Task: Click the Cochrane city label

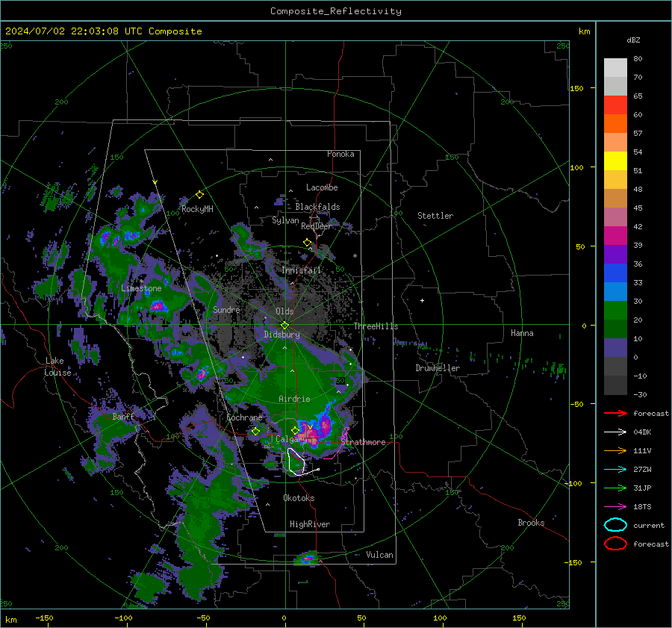Action: click(x=244, y=417)
